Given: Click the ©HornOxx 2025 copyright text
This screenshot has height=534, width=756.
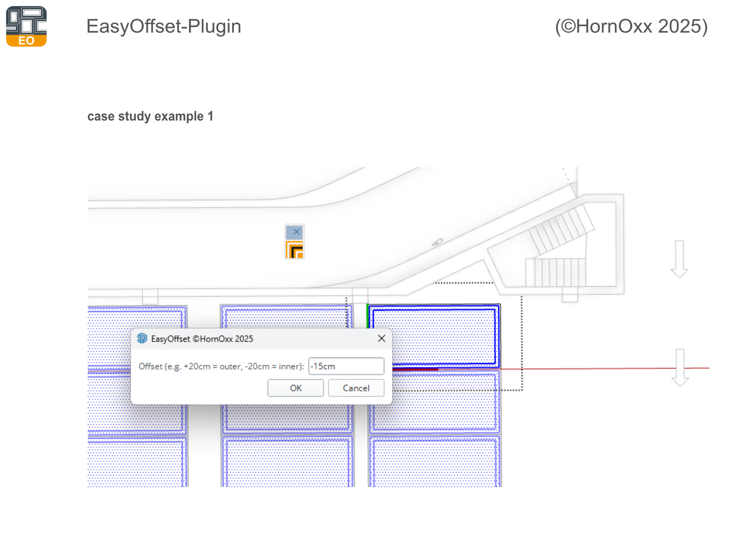Looking at the screenshot, I should 631,26.
